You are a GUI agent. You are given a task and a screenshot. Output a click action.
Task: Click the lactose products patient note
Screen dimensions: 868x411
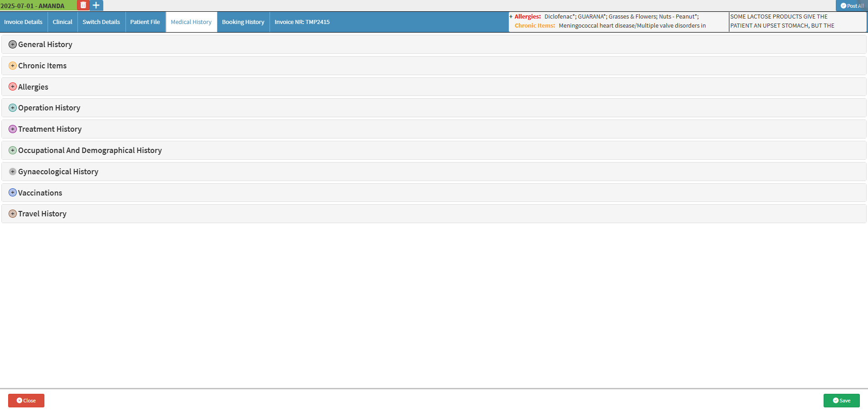[x=797, y=21]
